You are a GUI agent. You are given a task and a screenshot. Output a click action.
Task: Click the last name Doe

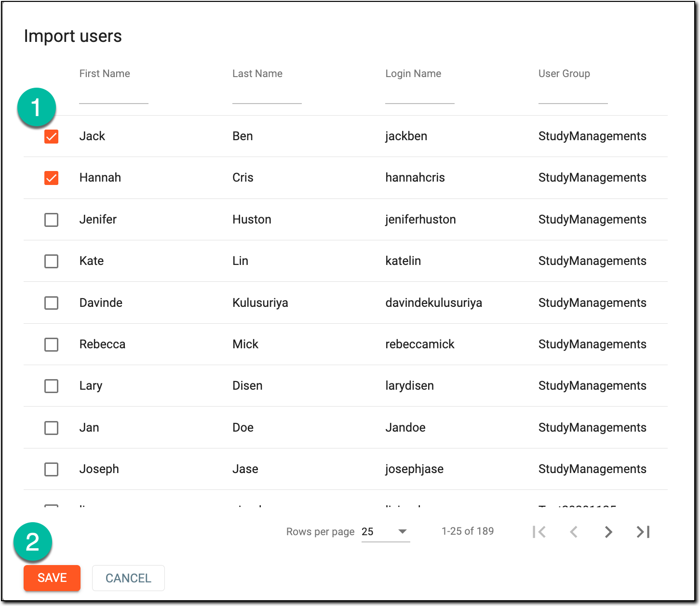[243, 427]
